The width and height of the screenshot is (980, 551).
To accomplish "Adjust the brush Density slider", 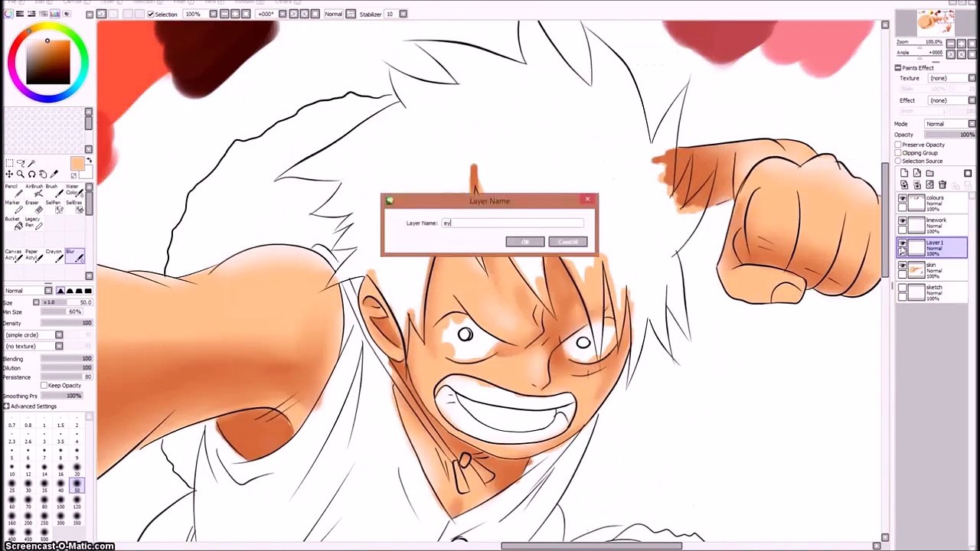I will 67,324.
